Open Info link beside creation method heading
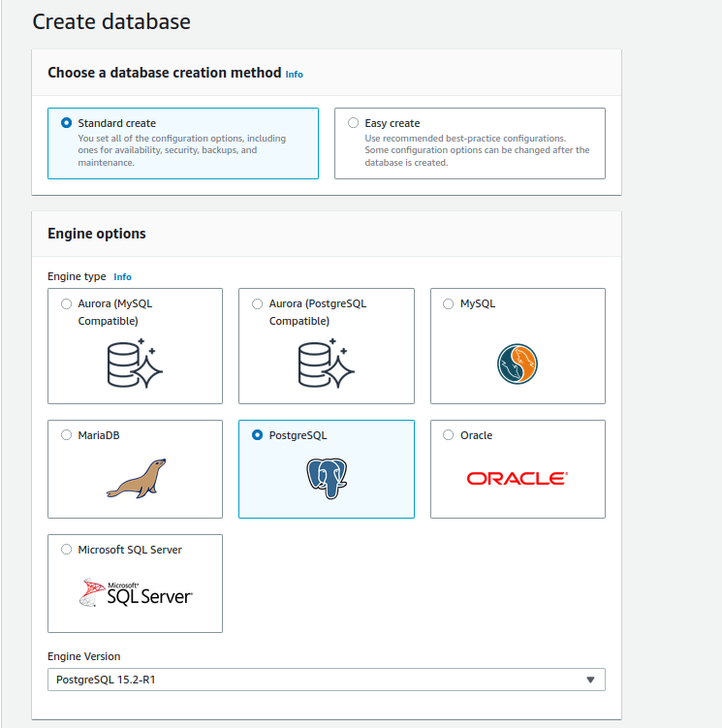Viewport: 722px width, 728px height. 294,75
